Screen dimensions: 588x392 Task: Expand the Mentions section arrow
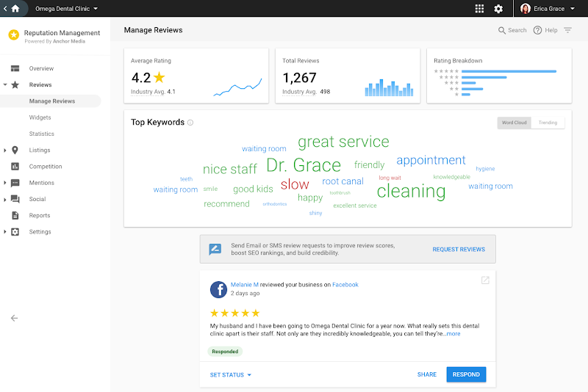(5, 183)
